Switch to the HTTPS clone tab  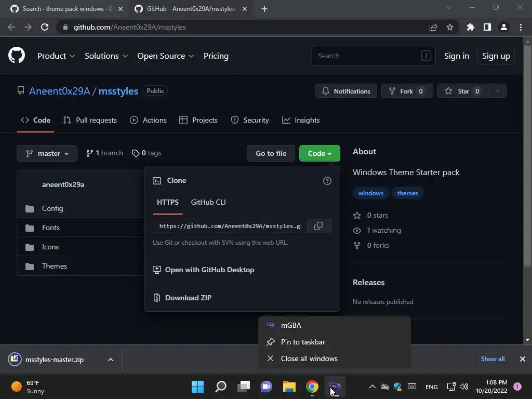pos(168,202)
